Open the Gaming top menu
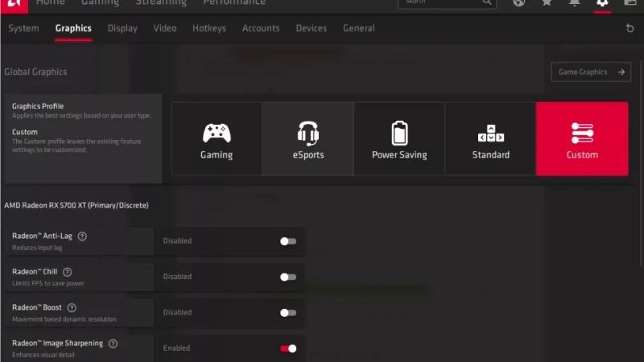This screenshot has height=362, width=644. [x=100, y=3]
